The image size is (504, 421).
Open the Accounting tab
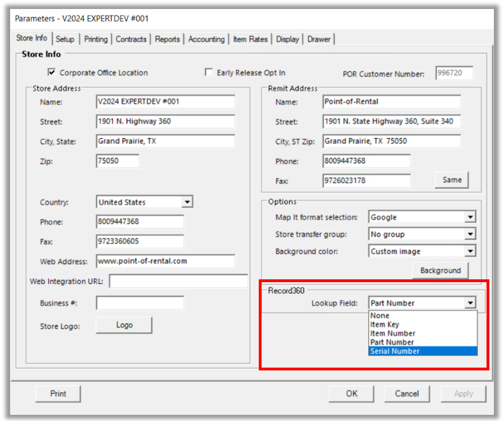pyautogui.click(x=206, y=39)
